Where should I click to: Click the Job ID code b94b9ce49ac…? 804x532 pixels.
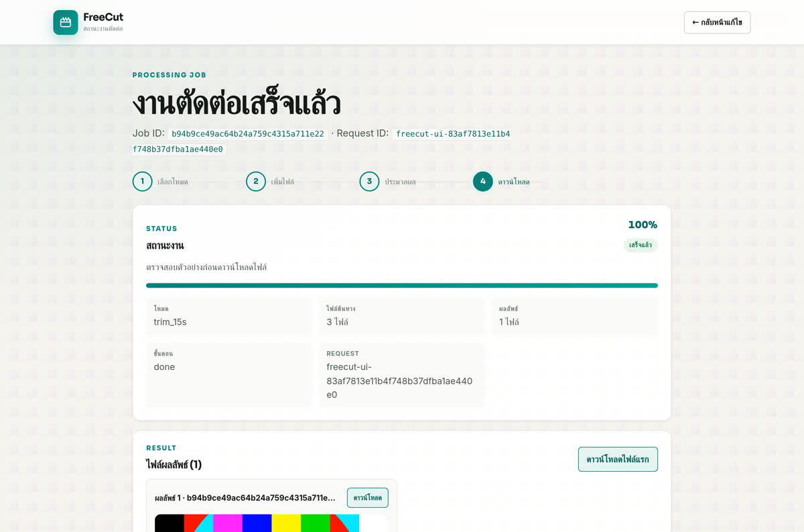click(248, 134)
